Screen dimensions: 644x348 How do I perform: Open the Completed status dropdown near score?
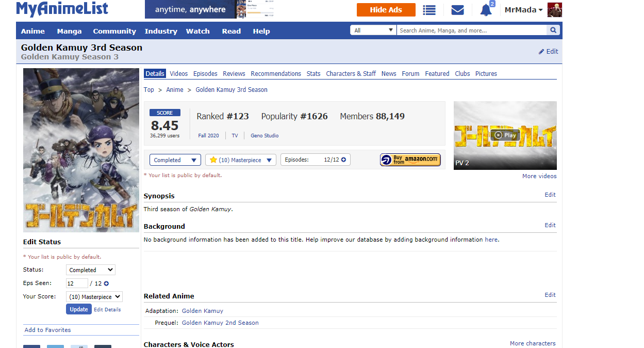tap(175, 160)
